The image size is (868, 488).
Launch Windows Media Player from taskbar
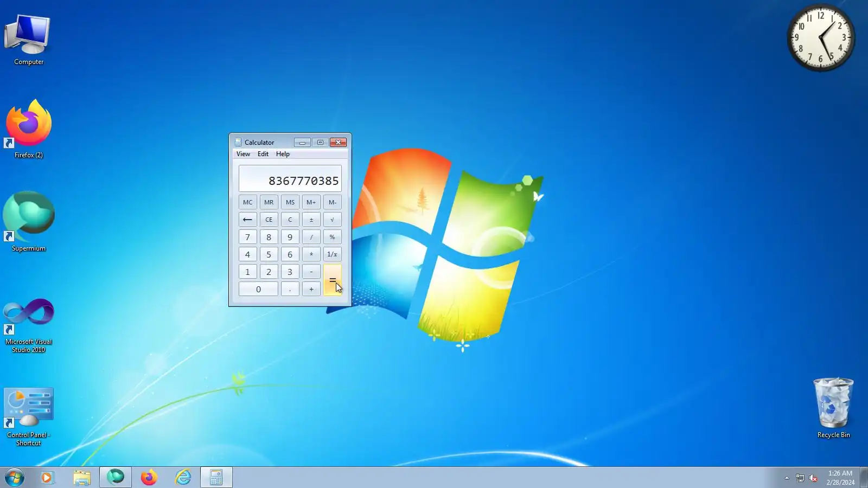coord(47,477)
